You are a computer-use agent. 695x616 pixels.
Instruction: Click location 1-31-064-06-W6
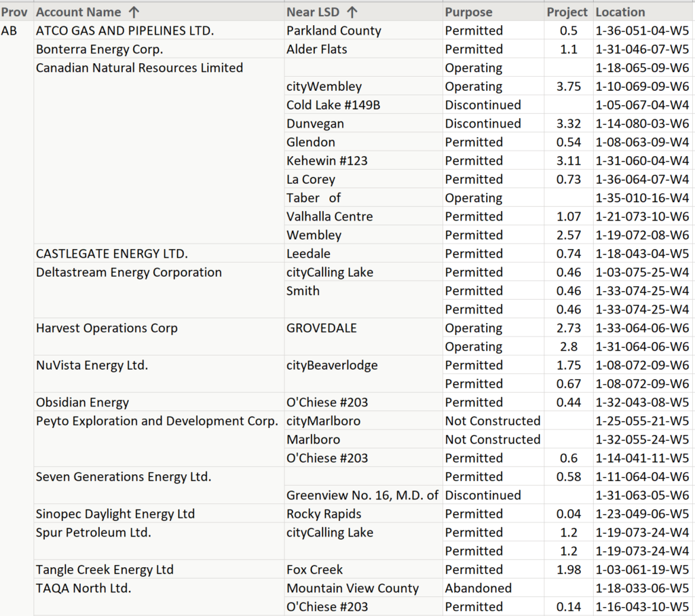click(642, 347)
